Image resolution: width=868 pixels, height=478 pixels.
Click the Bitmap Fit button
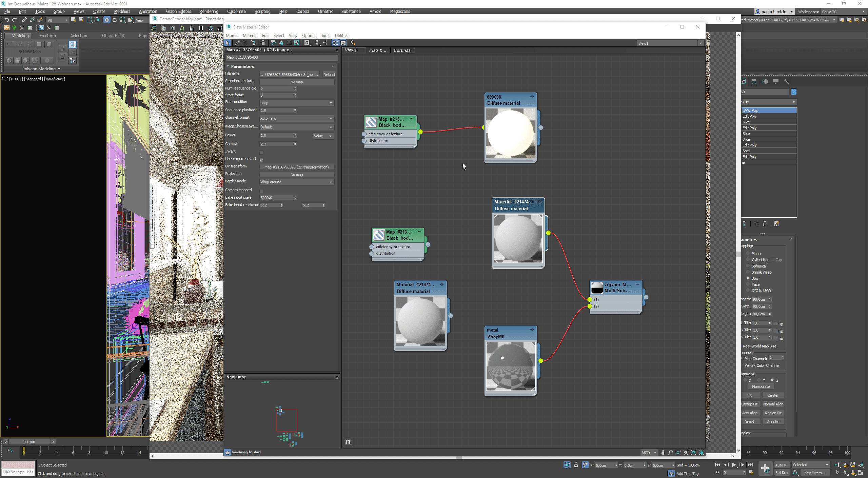click(x=749, y=404)
